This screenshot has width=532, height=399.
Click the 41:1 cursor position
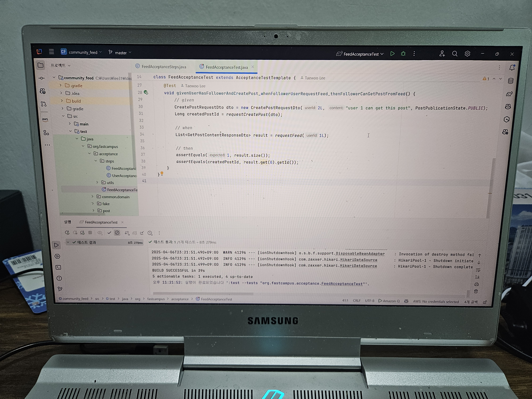point(345,300)
